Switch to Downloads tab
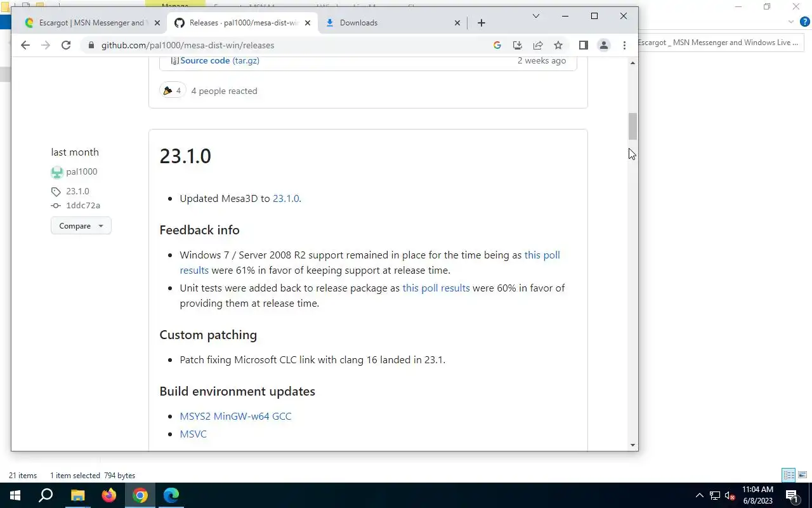The width and height of the screenshot is (812, 508). 393,23
